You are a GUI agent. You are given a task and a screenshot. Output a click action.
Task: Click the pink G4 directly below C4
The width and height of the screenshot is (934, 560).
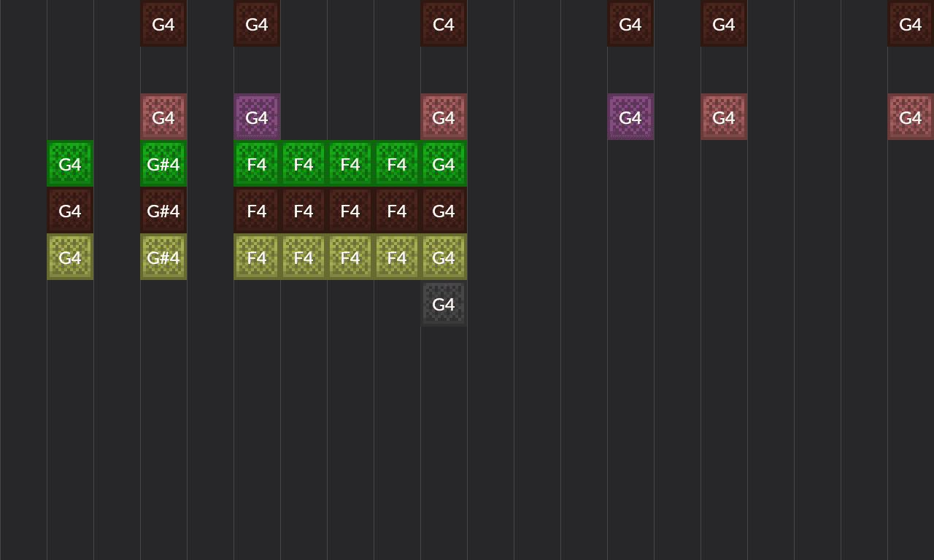pos(444,117)
